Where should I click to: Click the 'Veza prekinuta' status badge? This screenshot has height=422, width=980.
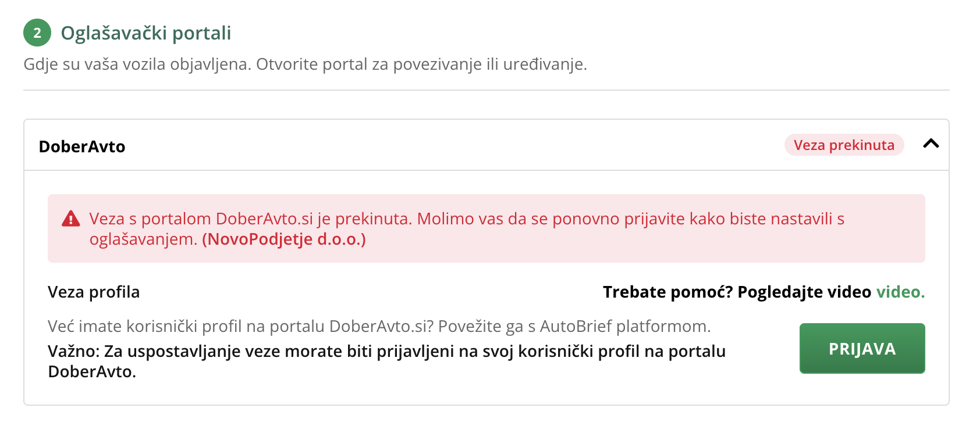(x=844, y=145)
